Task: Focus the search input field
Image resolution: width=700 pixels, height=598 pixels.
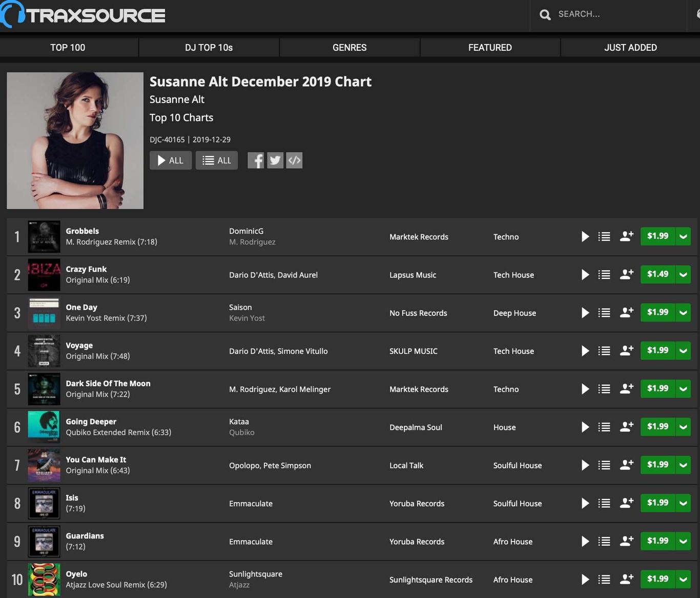Action: coord(620,14)
